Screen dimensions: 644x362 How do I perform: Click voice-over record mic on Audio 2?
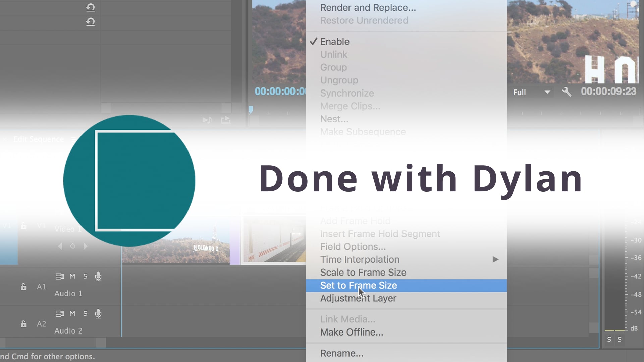pyautogui.click(x=98, y=314)
